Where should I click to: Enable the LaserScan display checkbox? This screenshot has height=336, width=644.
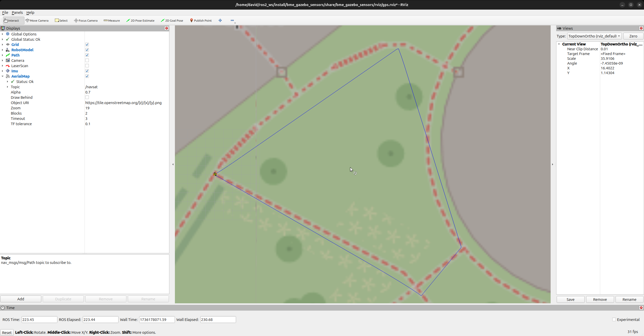87,66
